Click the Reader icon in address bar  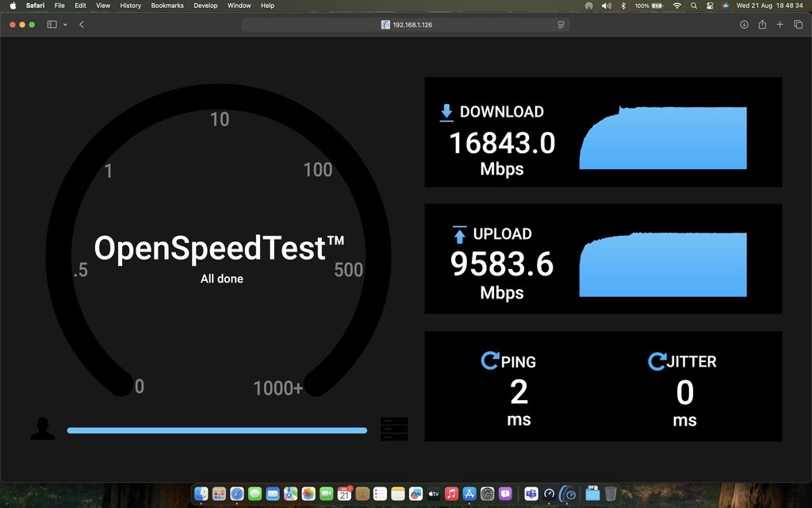click(x=561, y=25)
